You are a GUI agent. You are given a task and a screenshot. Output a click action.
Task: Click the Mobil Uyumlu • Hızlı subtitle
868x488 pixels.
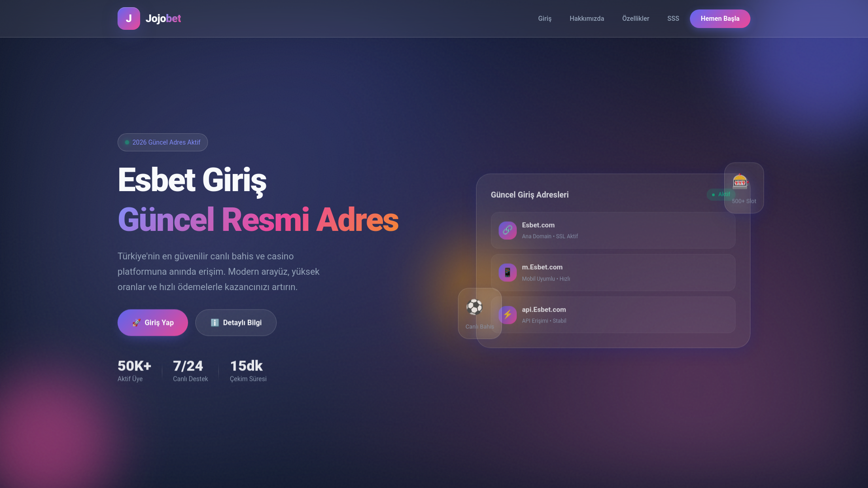point(546,279)
